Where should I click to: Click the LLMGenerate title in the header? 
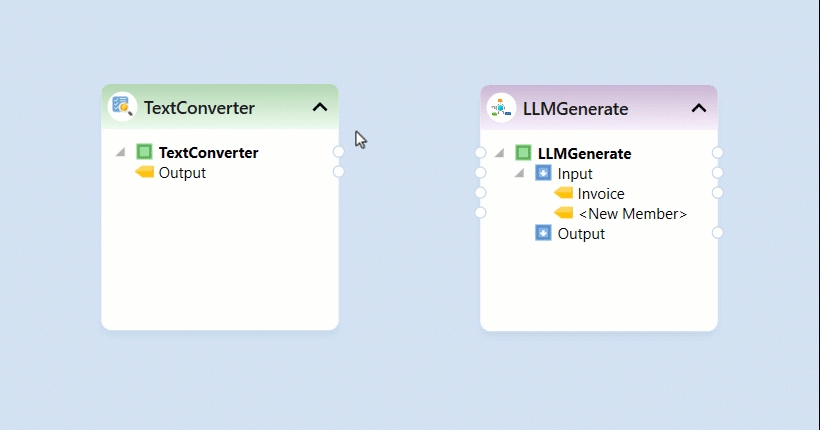point(575,109)
